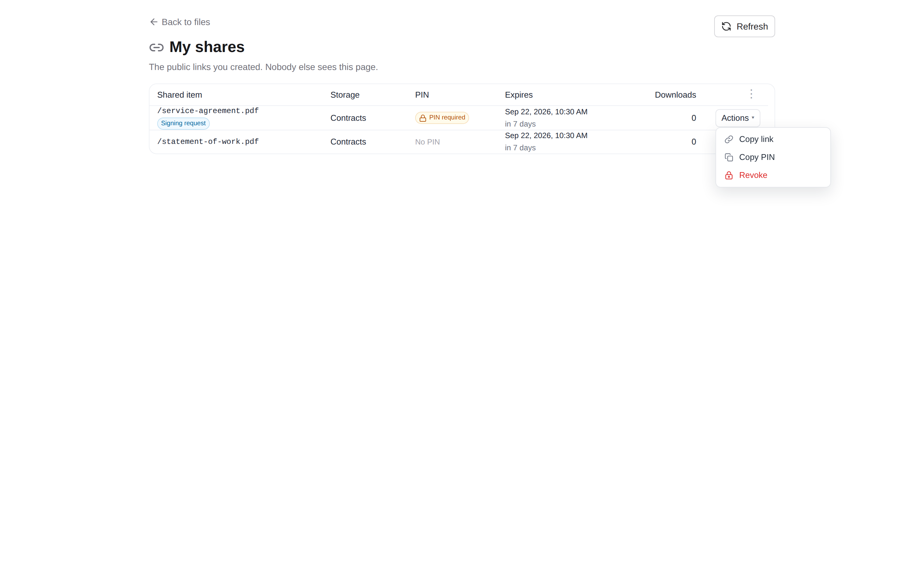
Task: Click Contracts in the service-agreement row
Action: 348,118
